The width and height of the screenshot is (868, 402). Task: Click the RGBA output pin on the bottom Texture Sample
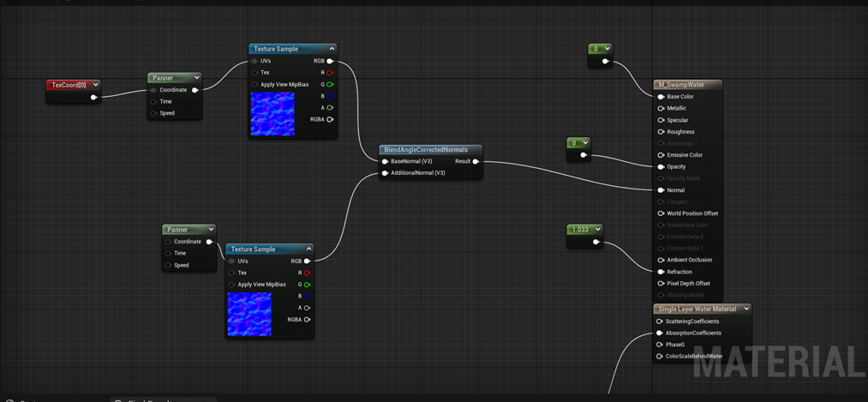307,320
